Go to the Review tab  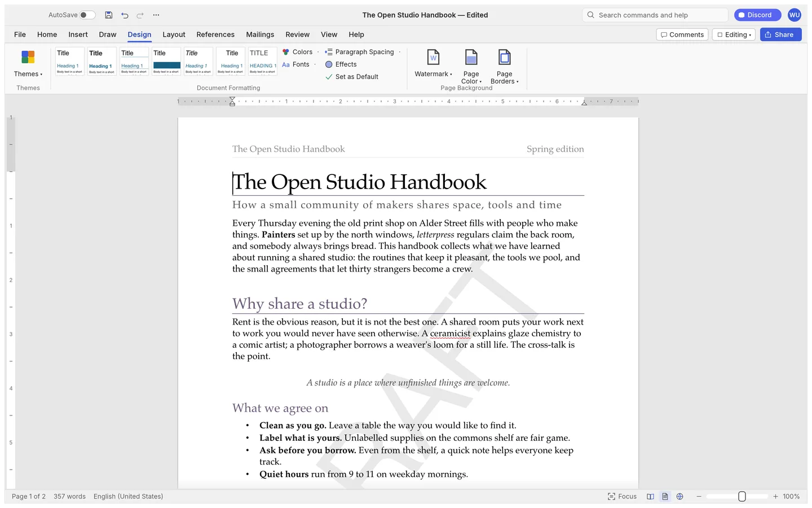(x=297, y=34)
